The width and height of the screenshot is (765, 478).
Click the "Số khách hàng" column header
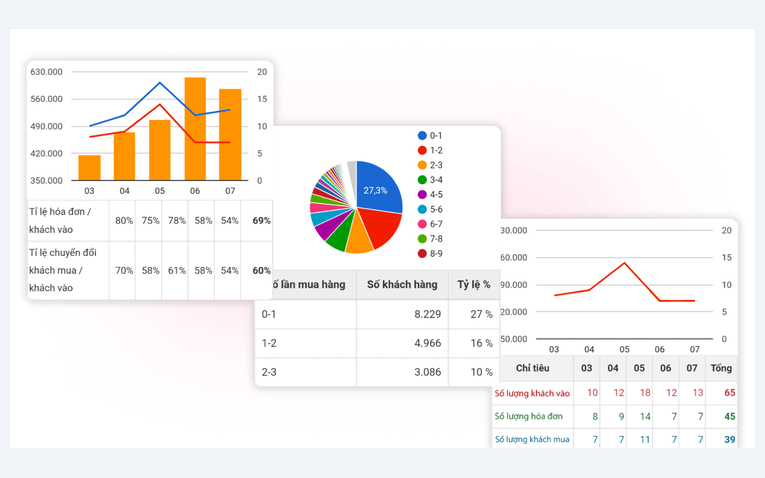pos(402,284)
